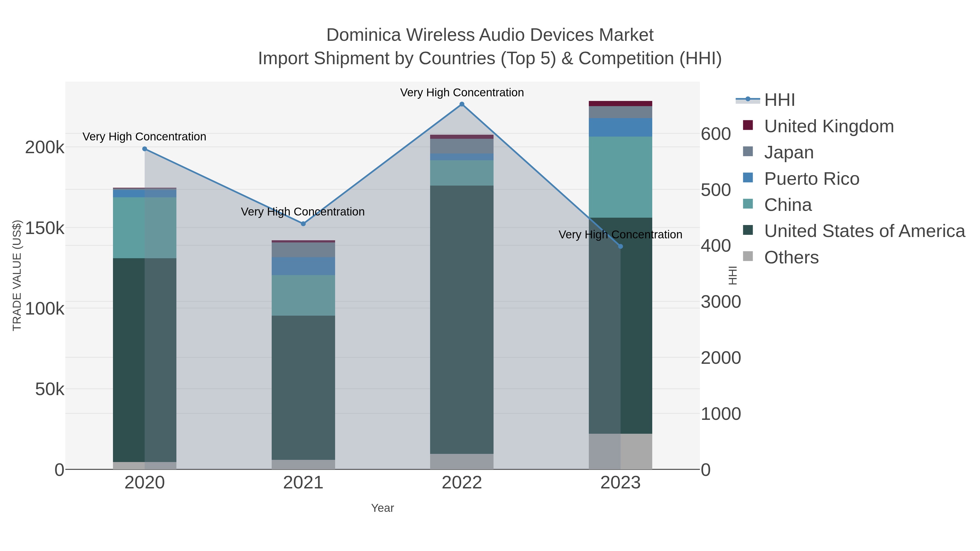This screenshot has height=551, width=980.
Task: Select the 2023 HHI data point
Action: [620, 247]
